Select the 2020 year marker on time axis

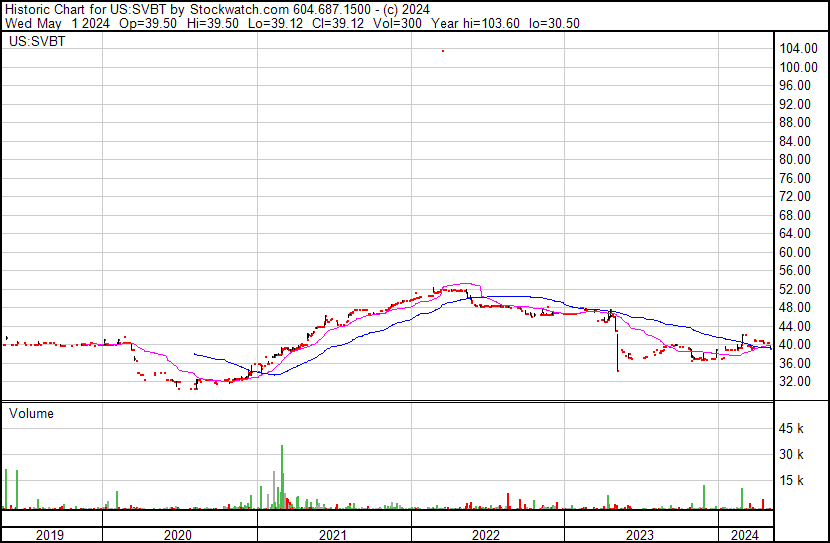click(180, 535)
